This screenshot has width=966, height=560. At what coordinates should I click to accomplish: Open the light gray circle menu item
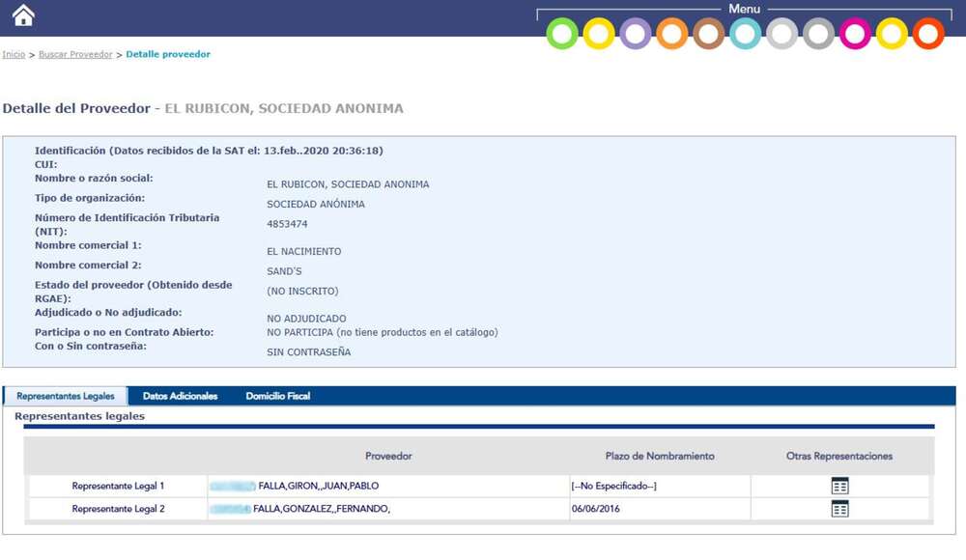tap(781, 33)
